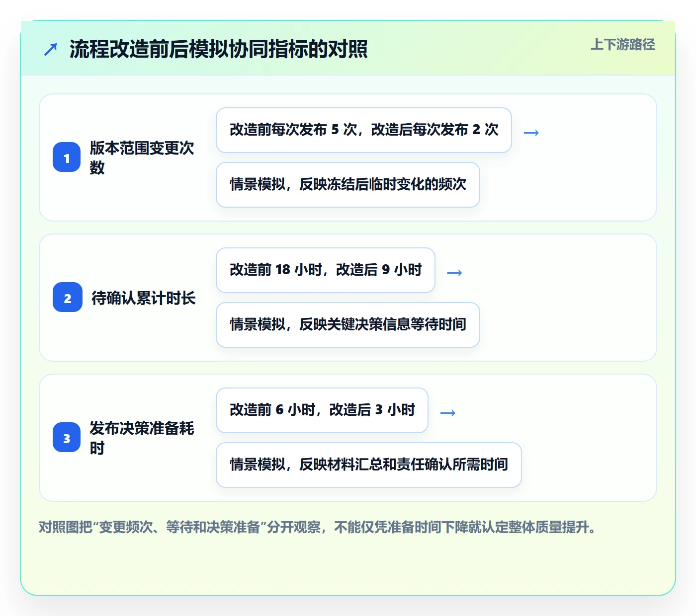The width and height of the screenshot is (696, 616).
Task: Click the blue number 3 badge
Action: [x=67, y=438]
